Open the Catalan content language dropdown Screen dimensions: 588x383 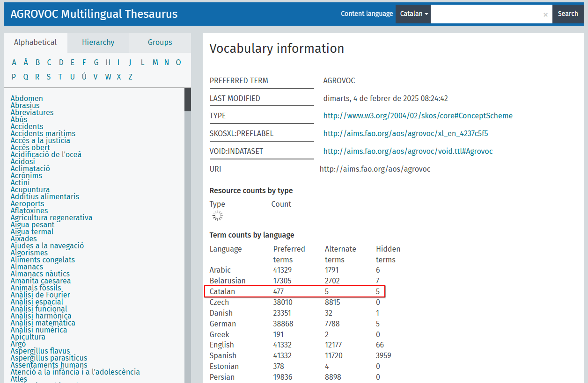(414, 14)
